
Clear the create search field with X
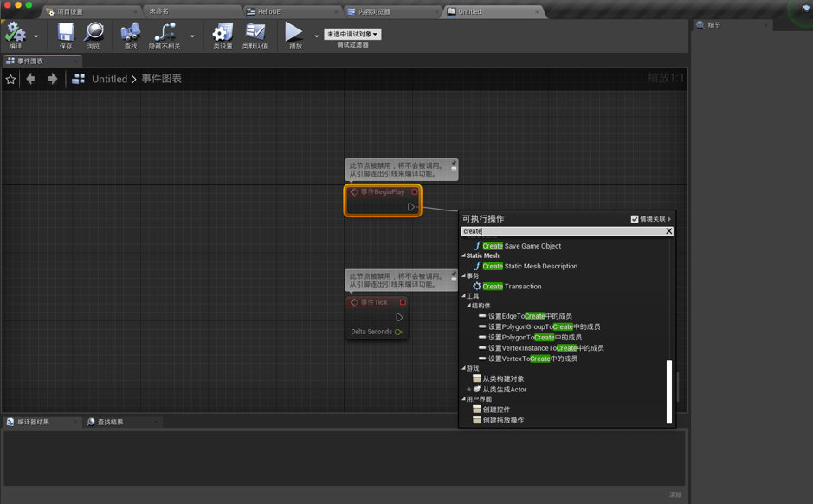(x=669, y=231)
